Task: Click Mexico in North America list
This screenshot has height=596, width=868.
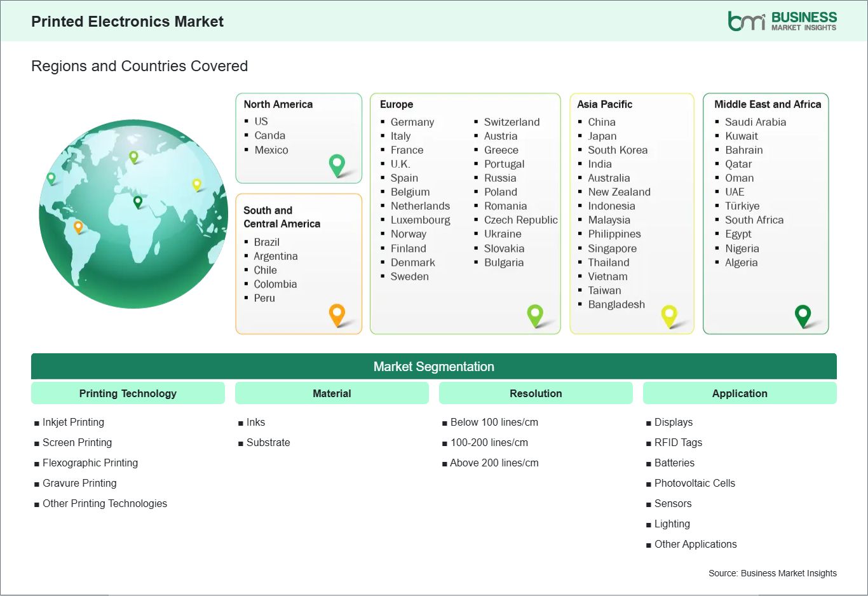Action: 271,150
